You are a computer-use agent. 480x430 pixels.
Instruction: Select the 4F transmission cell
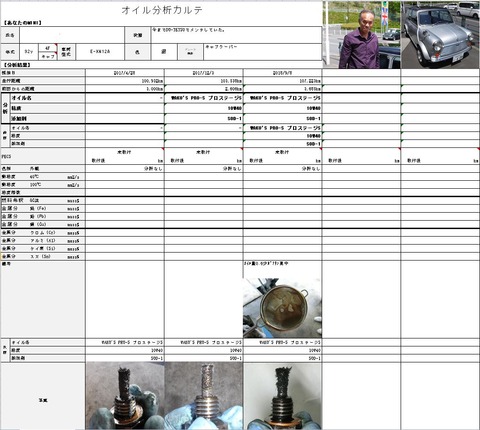coord(48,48)
